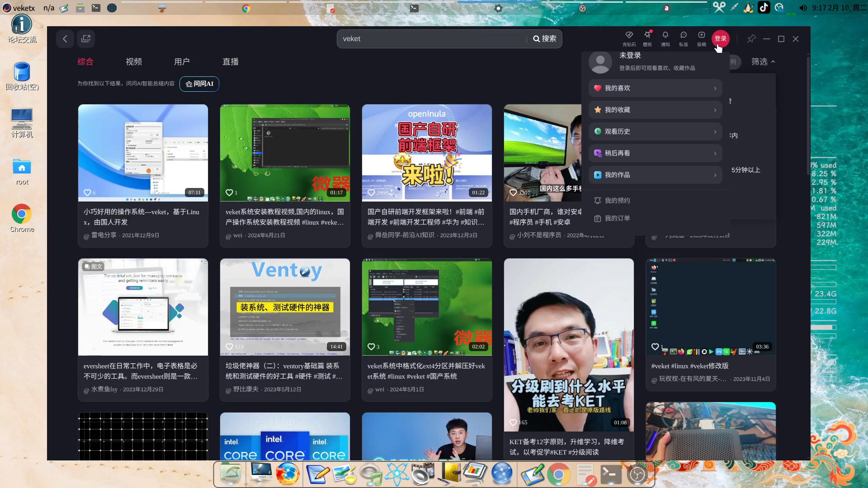Select the 5分钟以上 duration filter
Screen dimensions: 868x488
[746, 170]
